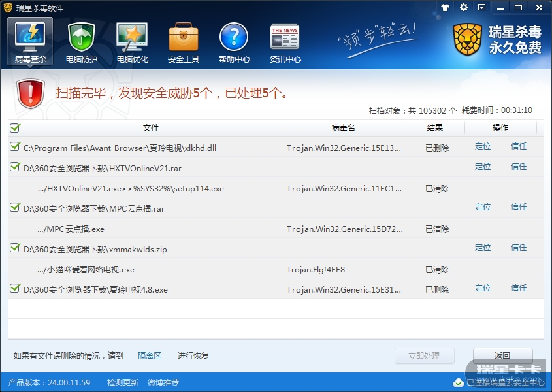
Task: Click the 操作 column header
Action: coord(500,128)
